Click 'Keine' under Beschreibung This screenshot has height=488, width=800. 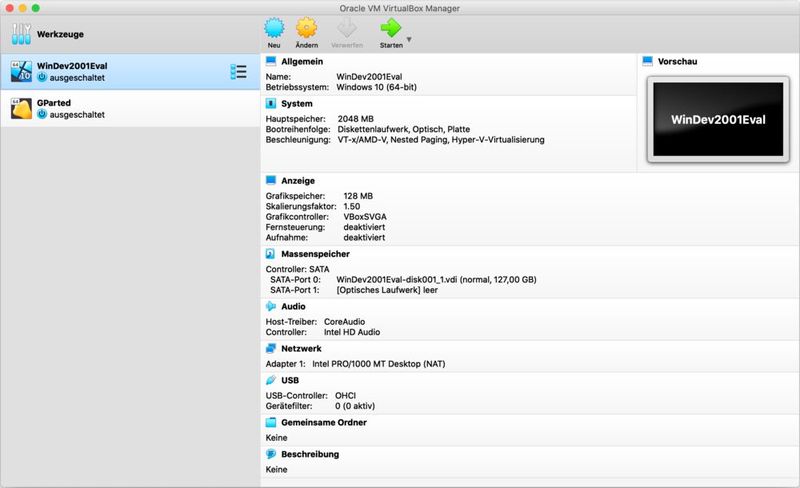(x=277, y=469)
